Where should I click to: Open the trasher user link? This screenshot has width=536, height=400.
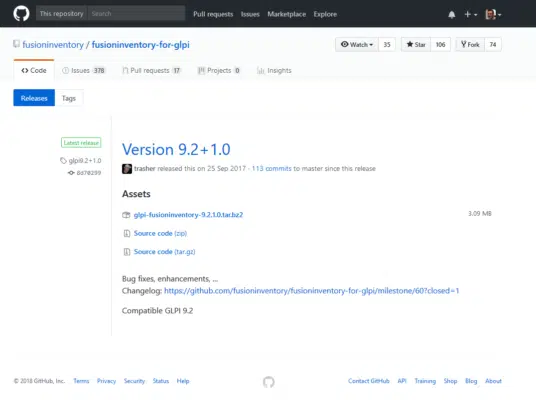click(145, 169)
